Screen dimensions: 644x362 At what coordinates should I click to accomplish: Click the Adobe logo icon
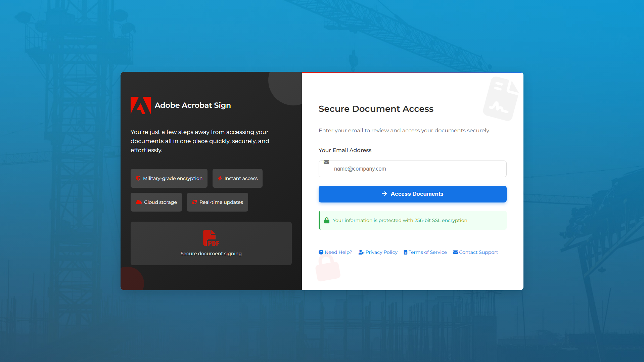coord(141,105)
